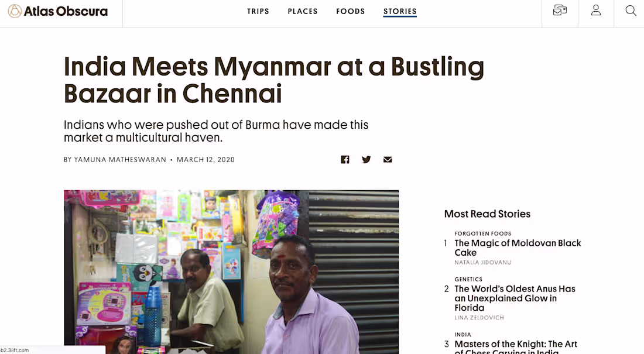Image resolution: width=644 pixels, height=354 pixels.
Task: Share the article on Twitter
Action: 366,160
